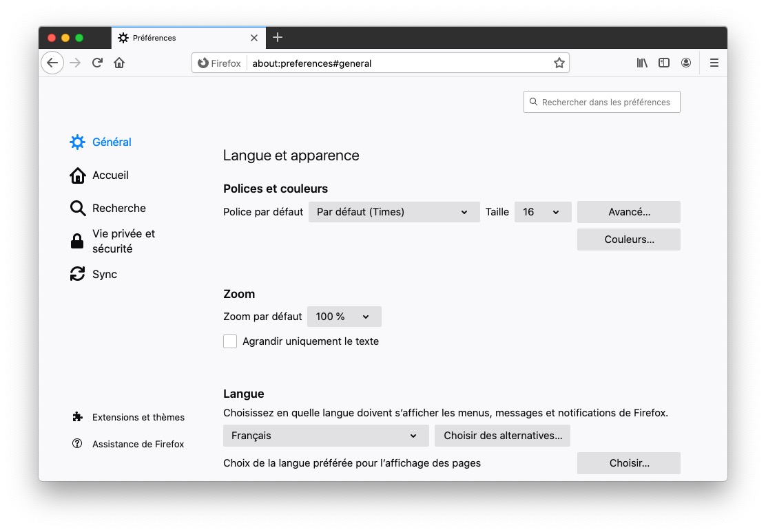Open the Police par défaut font dropdown
The width and height of the screenshot is (766, 532).
(394, 212)
